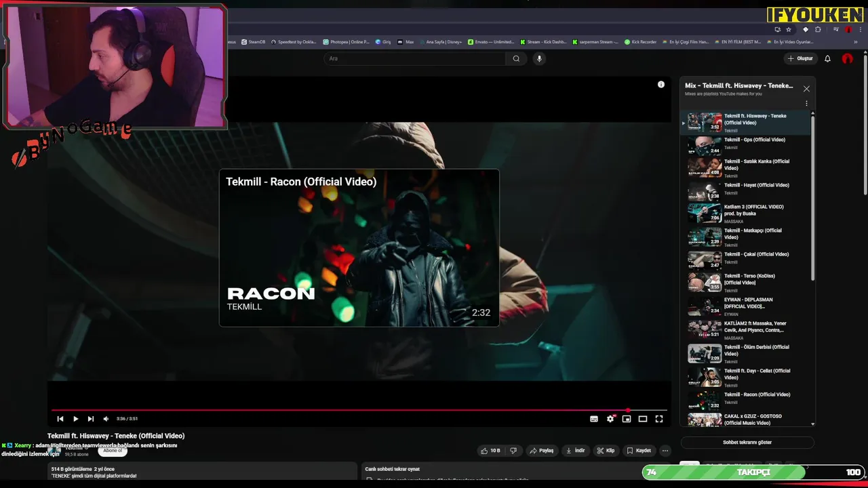Select Tekmill - Hayat in playlist
Screen dimensions: 868x488
pos(746,192)
